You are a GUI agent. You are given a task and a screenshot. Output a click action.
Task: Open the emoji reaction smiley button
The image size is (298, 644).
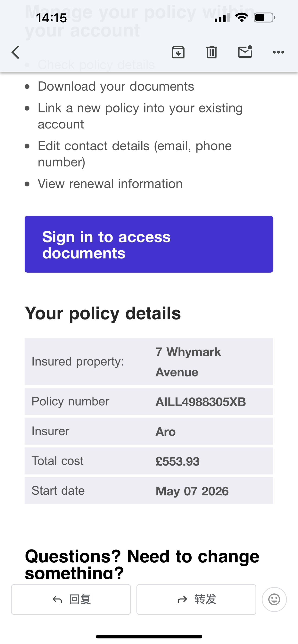[274, 599]
